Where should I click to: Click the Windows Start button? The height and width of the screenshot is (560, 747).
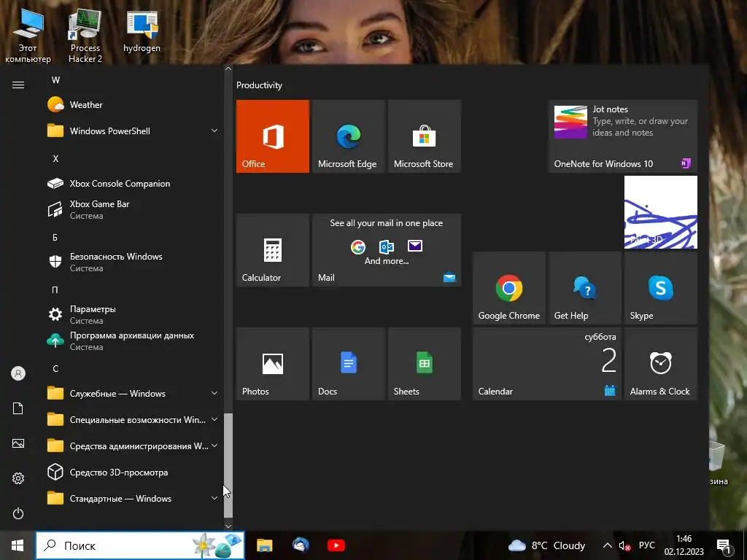click(x=18, y=545)
